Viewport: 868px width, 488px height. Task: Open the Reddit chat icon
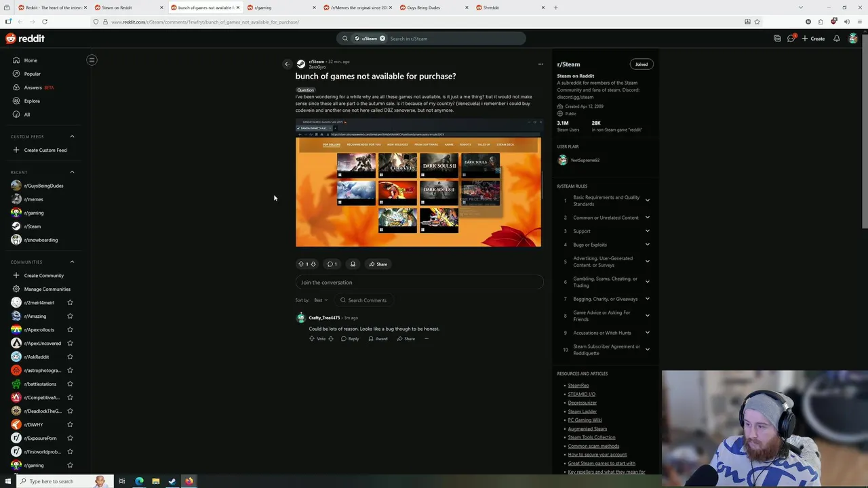791,39
